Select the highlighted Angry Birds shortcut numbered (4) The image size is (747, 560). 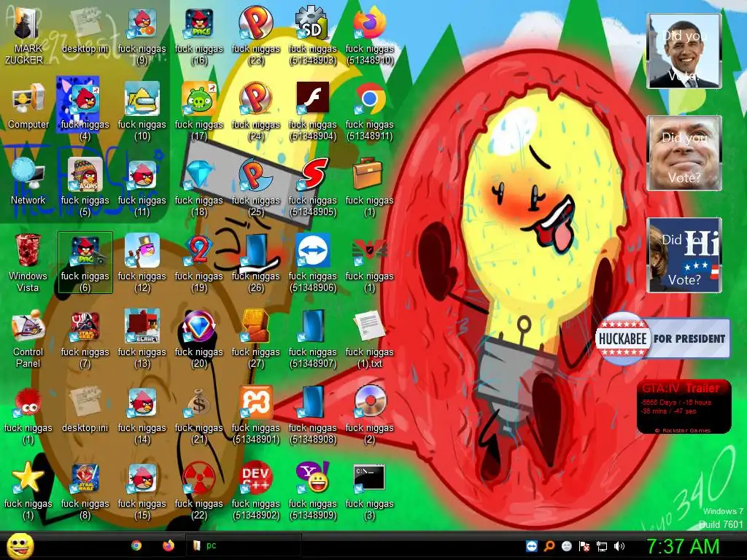(x=85, y=99)
